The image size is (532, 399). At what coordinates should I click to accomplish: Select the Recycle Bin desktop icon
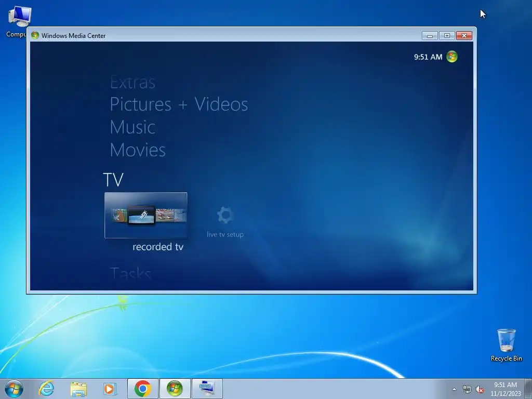[x=506, y=345]
